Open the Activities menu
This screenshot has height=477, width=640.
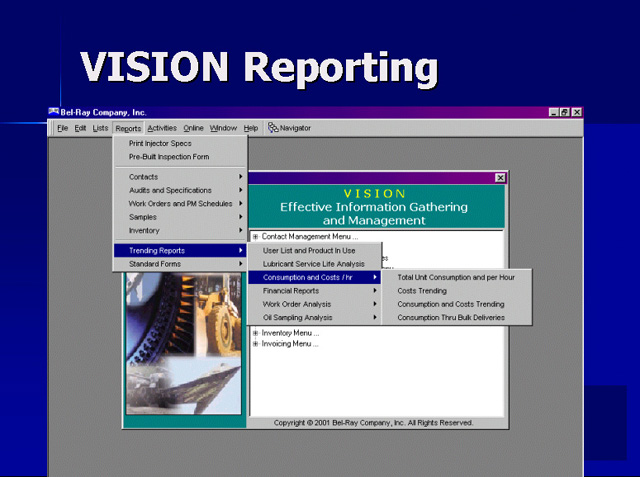(x=162, y=128)
